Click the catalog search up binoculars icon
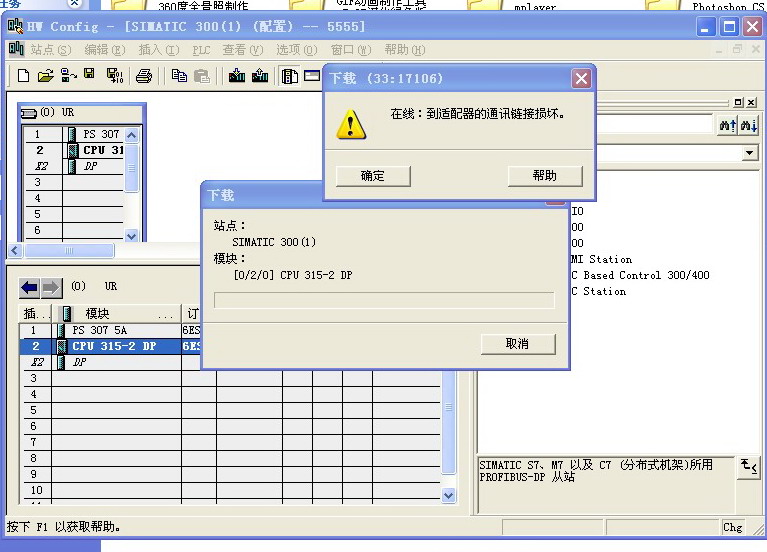The image size is (767, 552). (727, 125)
